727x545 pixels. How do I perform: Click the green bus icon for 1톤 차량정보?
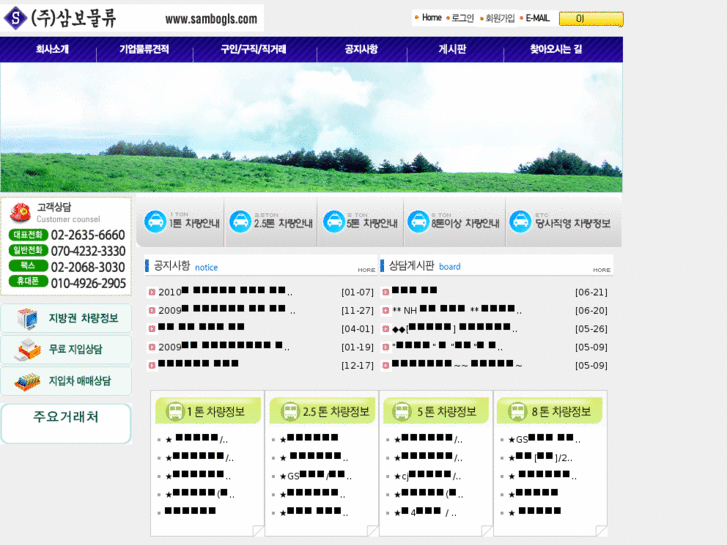pyautogui.click(x=174, y=411)
